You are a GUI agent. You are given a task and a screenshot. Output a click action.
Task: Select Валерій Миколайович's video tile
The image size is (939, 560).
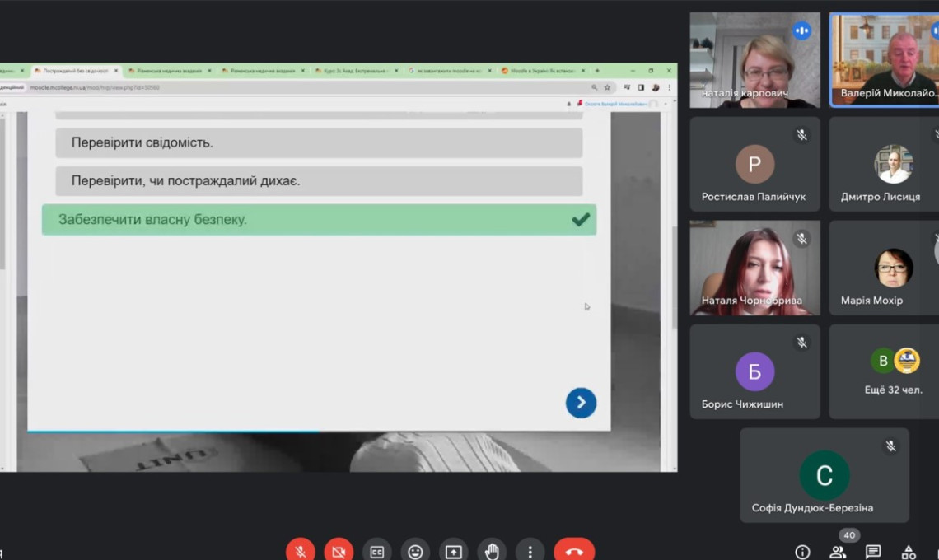[885, 60]
